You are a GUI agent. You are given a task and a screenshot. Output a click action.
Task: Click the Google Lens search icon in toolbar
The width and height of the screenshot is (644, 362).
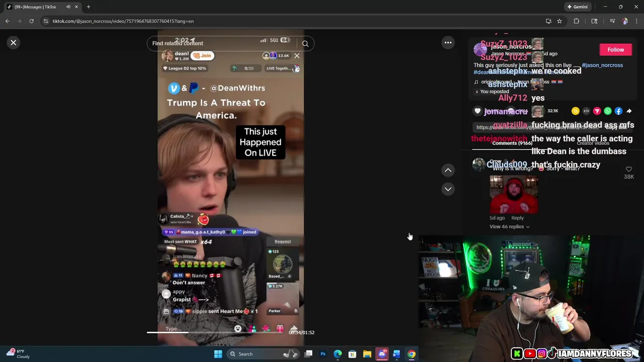(594, 21)
